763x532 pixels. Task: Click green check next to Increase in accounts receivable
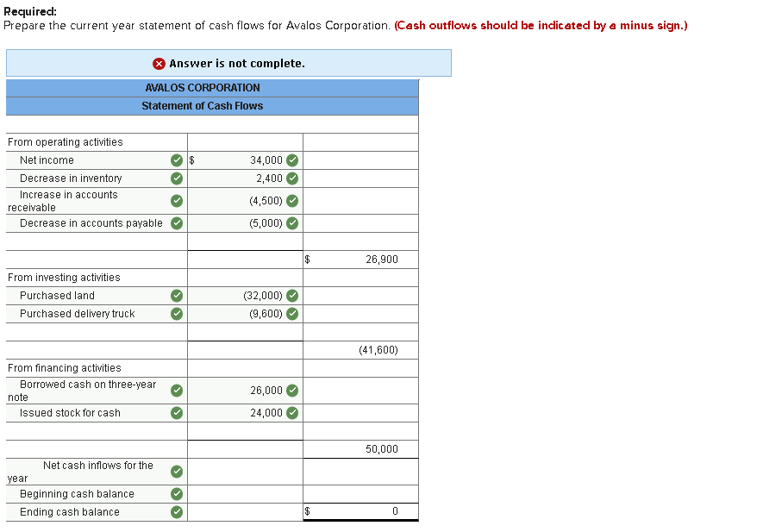tap(177, 201)
